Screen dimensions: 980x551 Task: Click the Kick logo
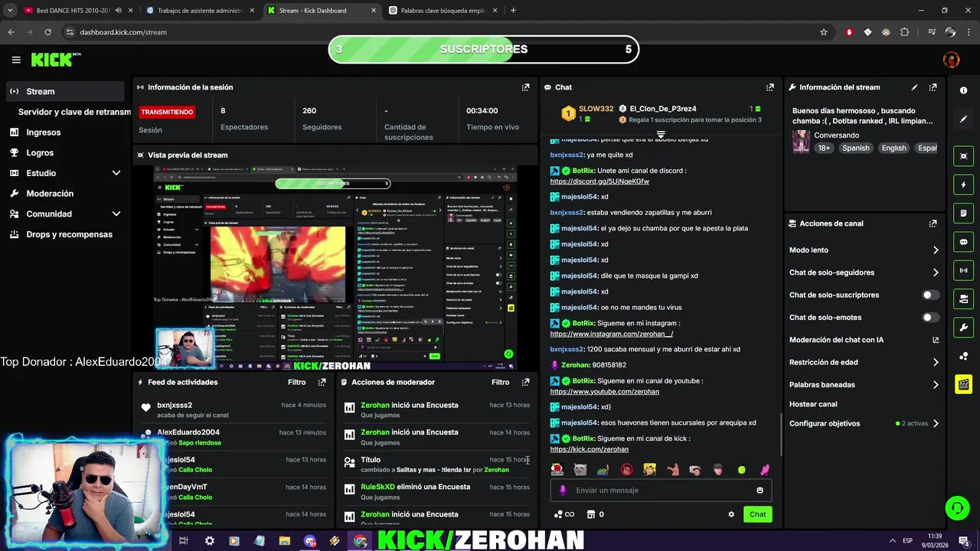(x=55, y=60)
